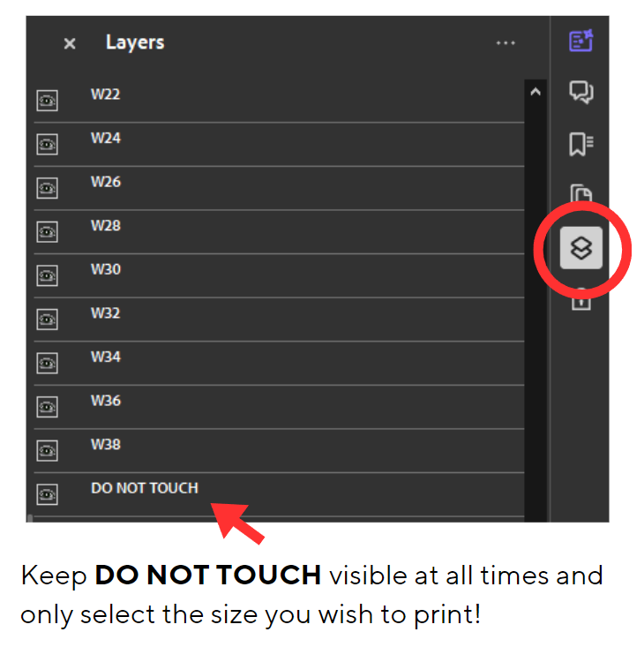Viewport: 644px width, 647px height.
Task: Open the partially hidden icon below Layers
Action: point(580,300)
